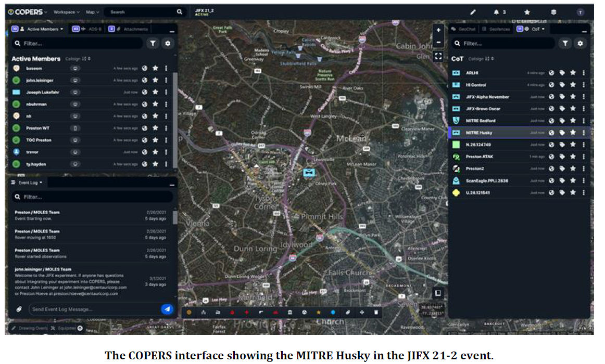The height and width of the screenshot is (364, 605).
Task: Click the search magnifier icon in top bar
Action: pos(180,12)
